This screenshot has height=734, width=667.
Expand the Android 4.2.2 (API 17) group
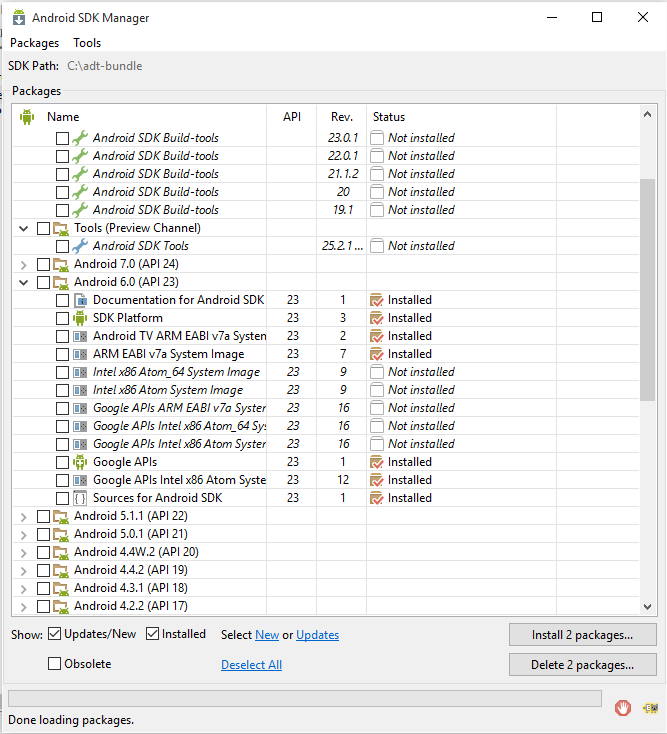click(23, 607)
